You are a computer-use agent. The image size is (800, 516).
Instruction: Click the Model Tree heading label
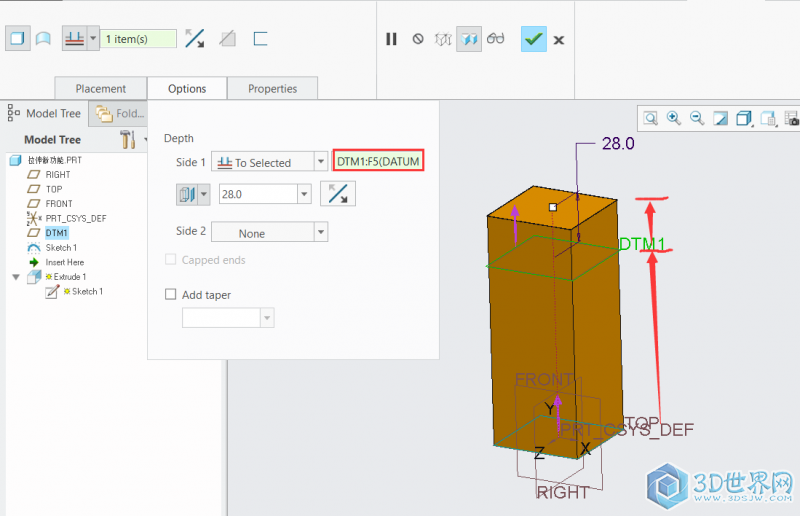(53, 140)
